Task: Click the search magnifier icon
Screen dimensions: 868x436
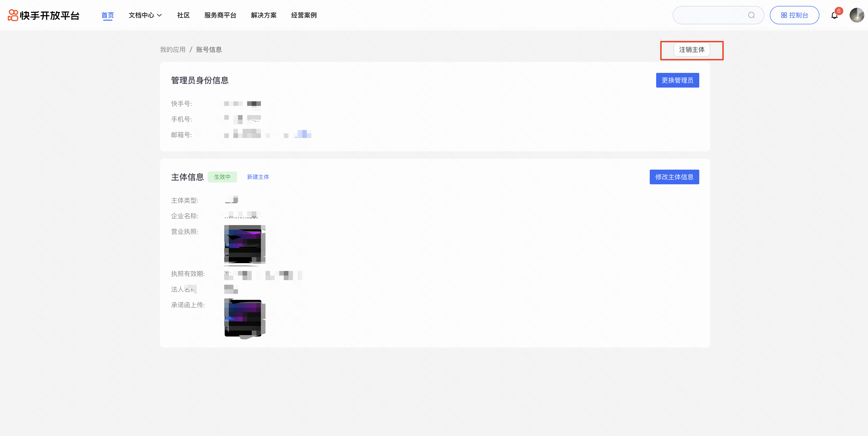Action: tap(751, 15)
